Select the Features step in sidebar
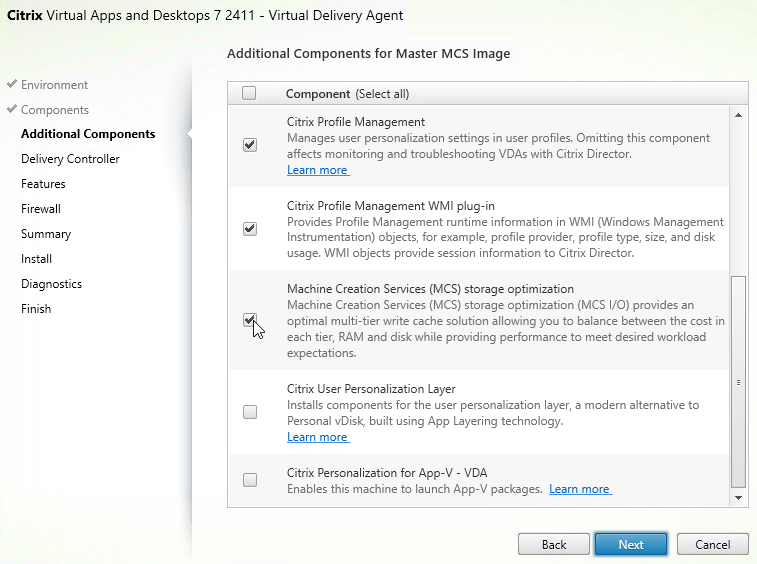 tap(43, 184)
